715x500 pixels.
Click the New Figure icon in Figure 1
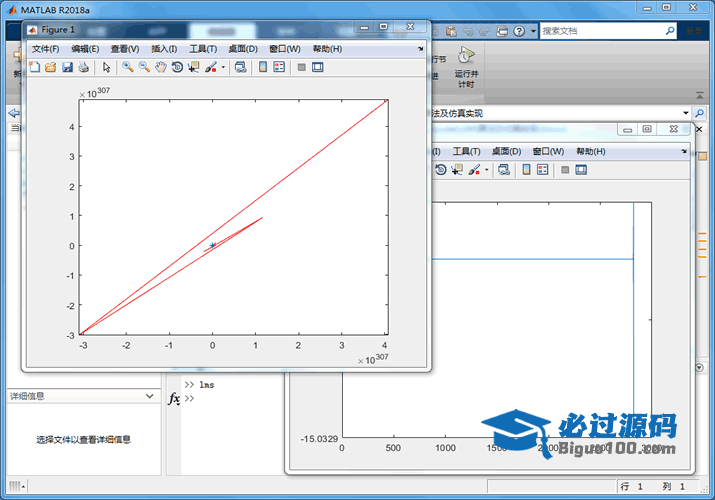(x=34, y=68)
